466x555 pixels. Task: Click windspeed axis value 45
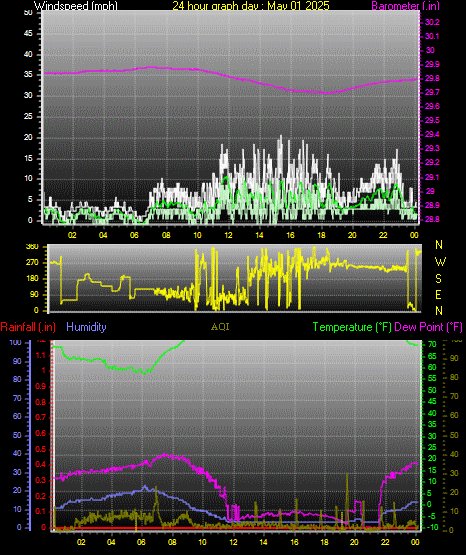[28, 34]
